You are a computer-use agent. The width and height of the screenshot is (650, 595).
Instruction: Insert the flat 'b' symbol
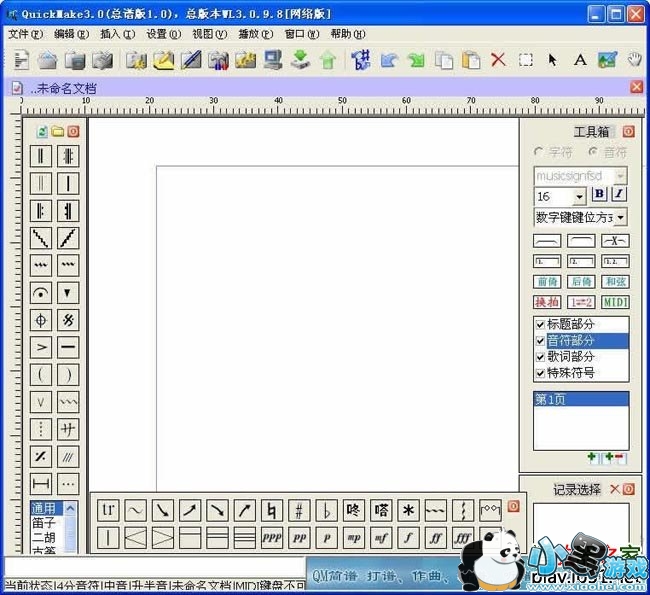coord(327,510)
